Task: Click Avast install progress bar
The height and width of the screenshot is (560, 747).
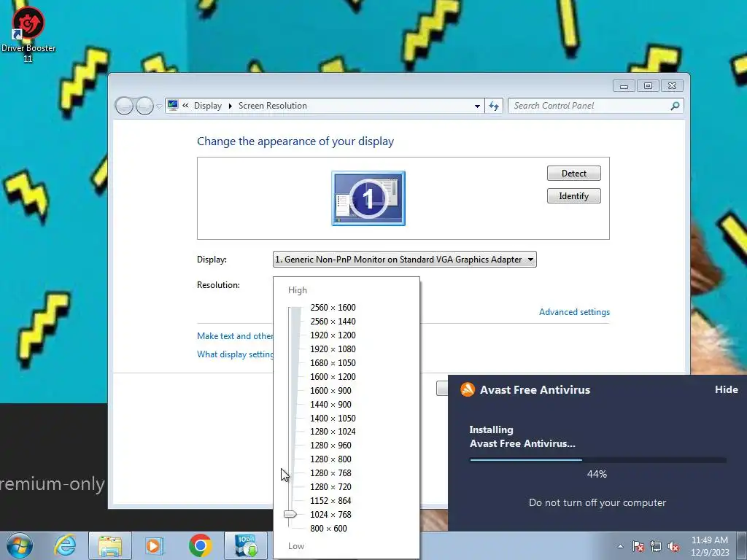Action: coord(598,460)
